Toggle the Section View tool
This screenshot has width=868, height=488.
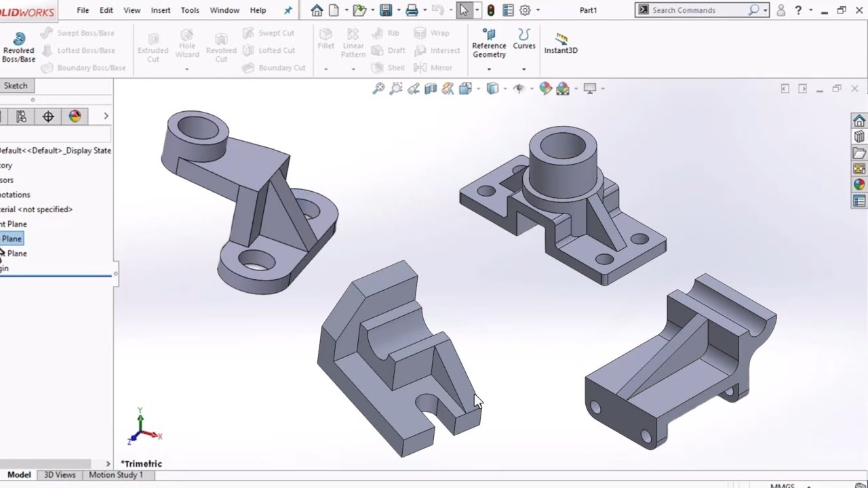[x=431, y=88]
